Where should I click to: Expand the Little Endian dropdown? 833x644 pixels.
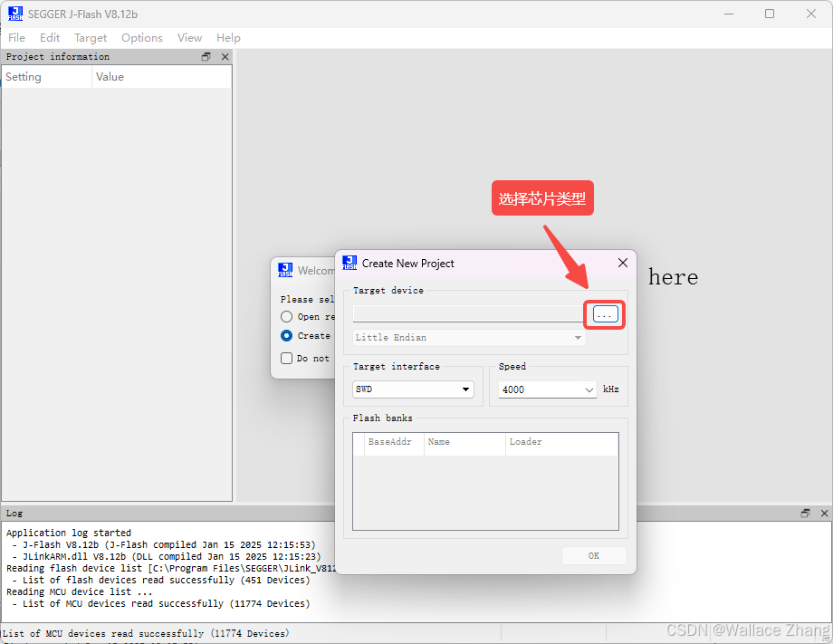469,338
